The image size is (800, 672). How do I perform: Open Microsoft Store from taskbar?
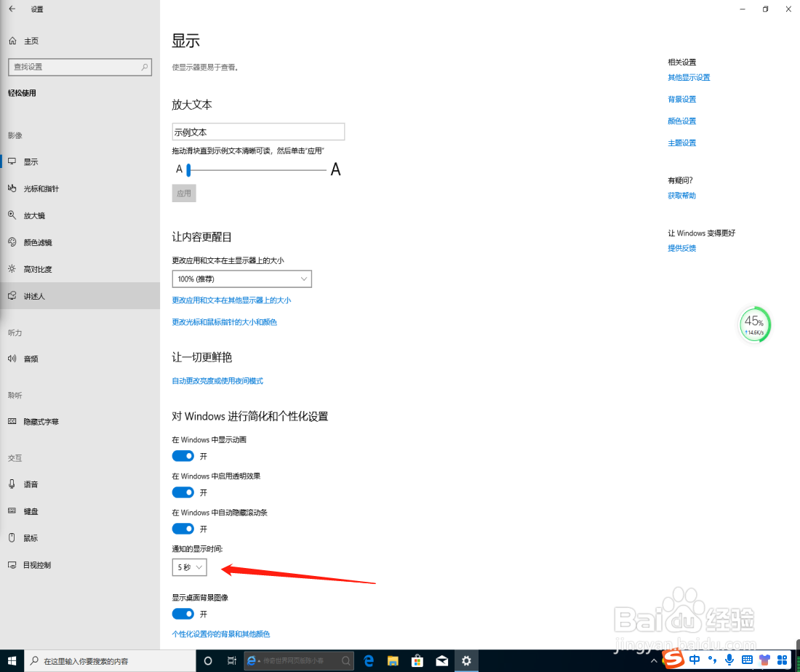(x=417, y=661)
